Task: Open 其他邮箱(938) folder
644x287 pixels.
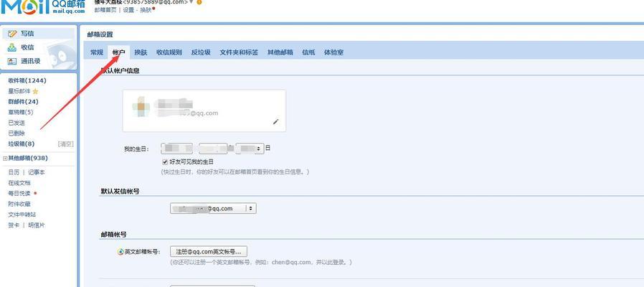Action: tap(28, 159)
